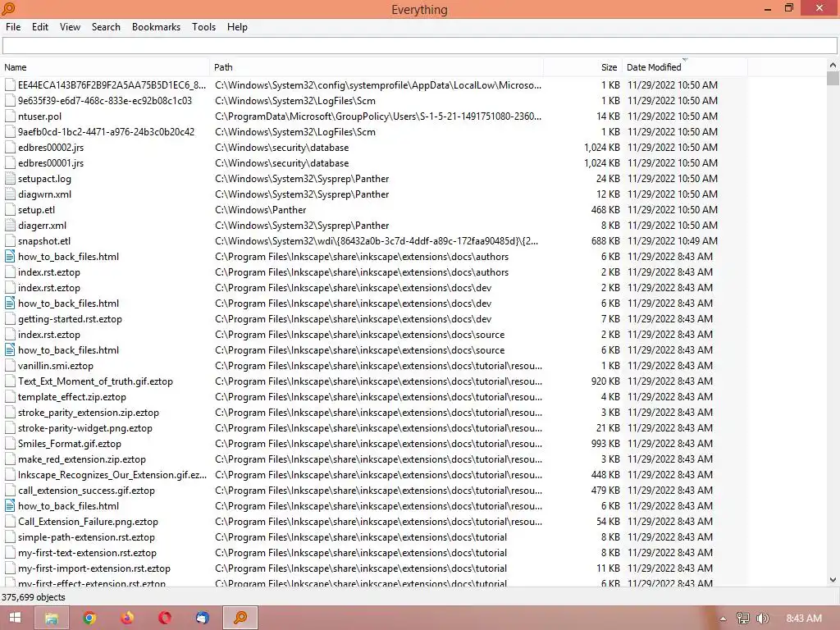The image size is (840, 630).
Task: Click the 375,699 objects status text
Action: [33, 597]
